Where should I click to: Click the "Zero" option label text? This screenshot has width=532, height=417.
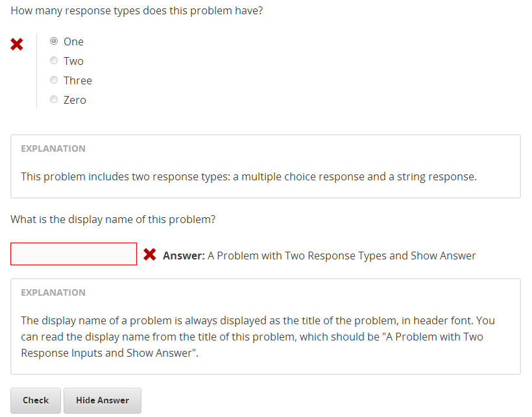pyautogui.click(x=75, y=100)
